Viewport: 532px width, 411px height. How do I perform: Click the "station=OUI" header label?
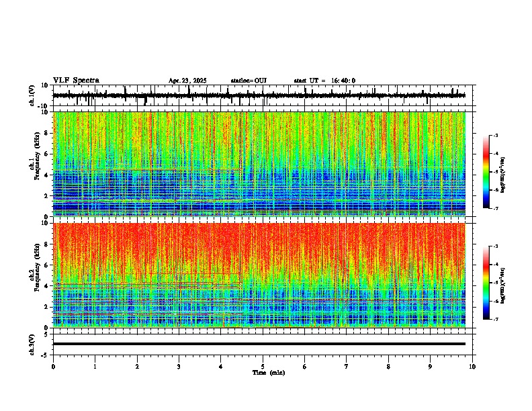pyautogui.click(x=249, y=81)
